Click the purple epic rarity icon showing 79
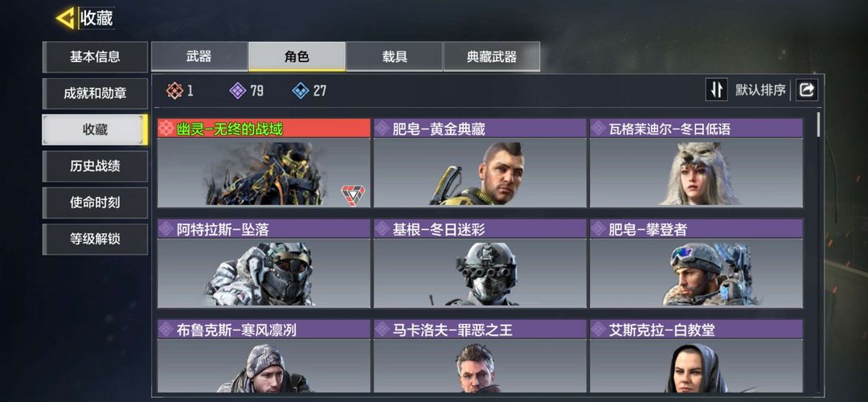 tap(237, 91)
